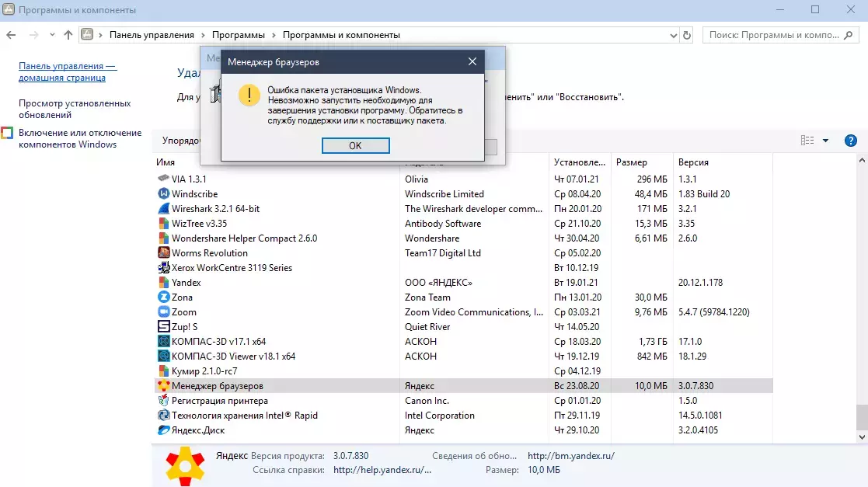Click the http://help.yandex.ru help link

click(x=382, y=470)
